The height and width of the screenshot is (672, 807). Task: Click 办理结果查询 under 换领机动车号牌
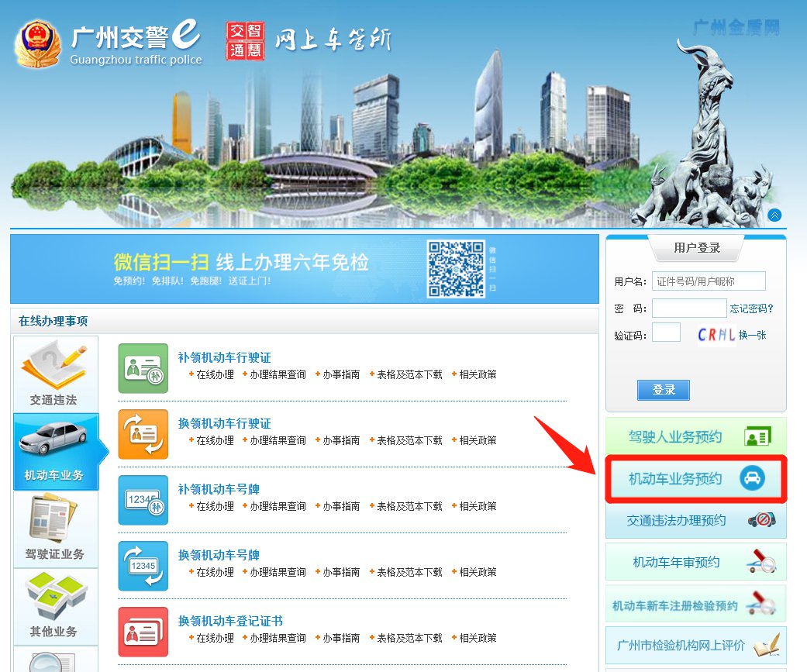[x=278, y=572]
